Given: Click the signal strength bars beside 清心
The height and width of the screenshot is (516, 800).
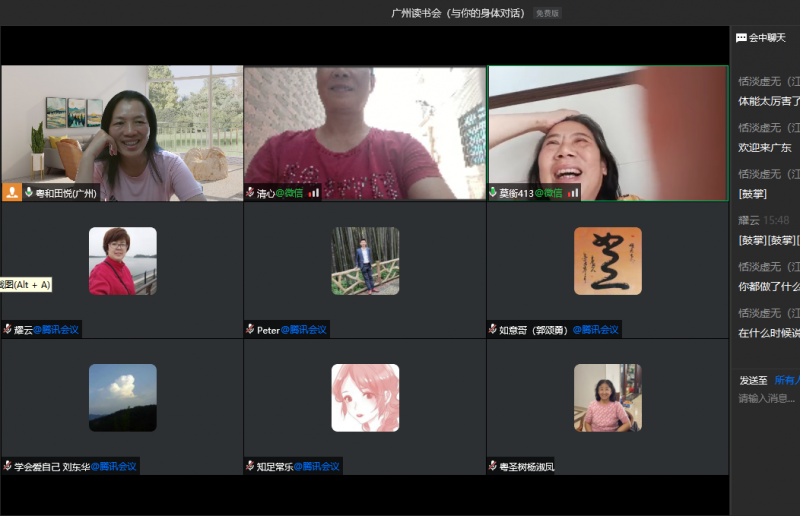Looking at the screenshot, I should tap(314, 193).
